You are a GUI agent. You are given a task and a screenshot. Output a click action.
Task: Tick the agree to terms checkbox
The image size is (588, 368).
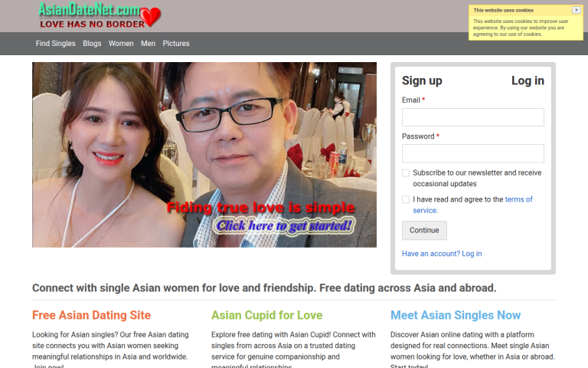pyautogui.click(x=406, y=200)
